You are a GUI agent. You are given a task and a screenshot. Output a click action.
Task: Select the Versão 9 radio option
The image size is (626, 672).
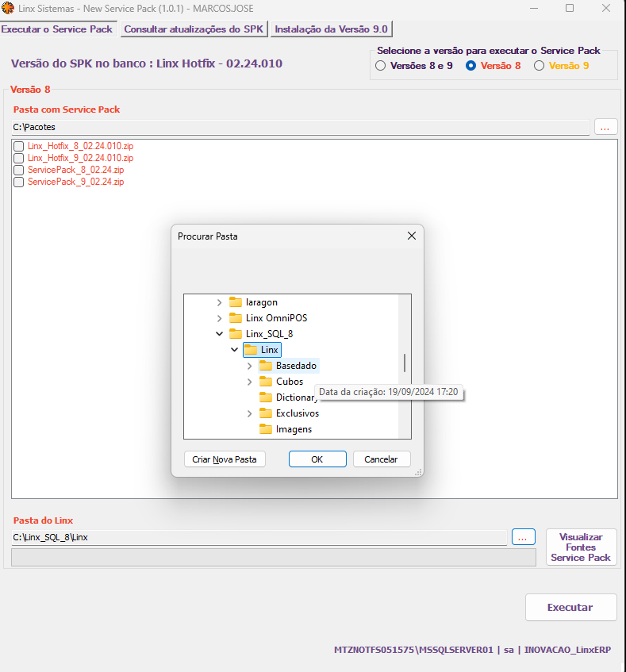(x=539, y=66)
